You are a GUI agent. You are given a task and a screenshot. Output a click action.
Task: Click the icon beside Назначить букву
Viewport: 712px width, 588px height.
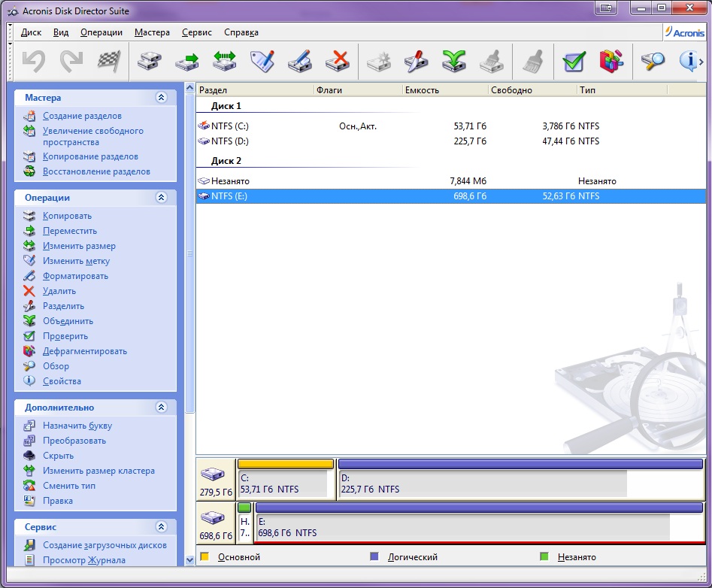(29, 426)
